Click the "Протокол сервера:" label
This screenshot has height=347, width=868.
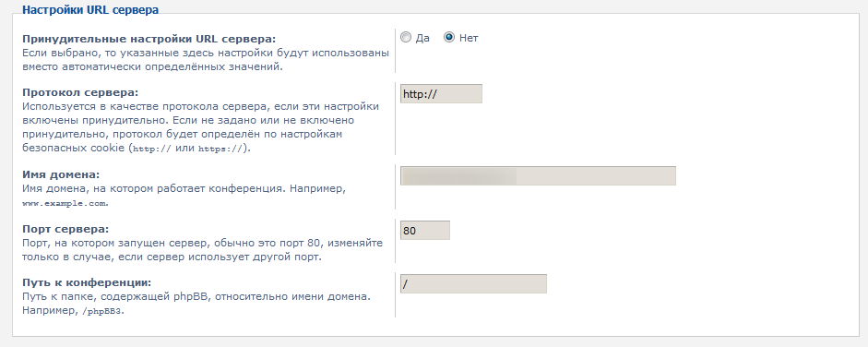click(80, 92)
